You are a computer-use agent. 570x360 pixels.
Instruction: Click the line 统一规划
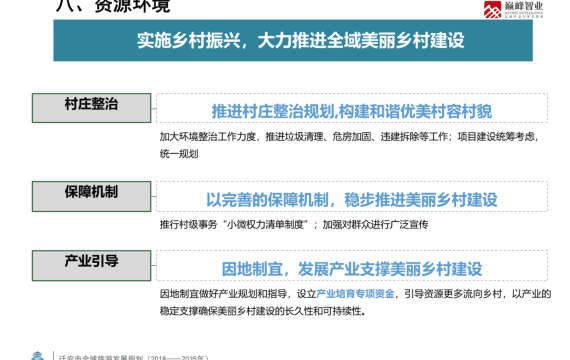coord(179,154)
